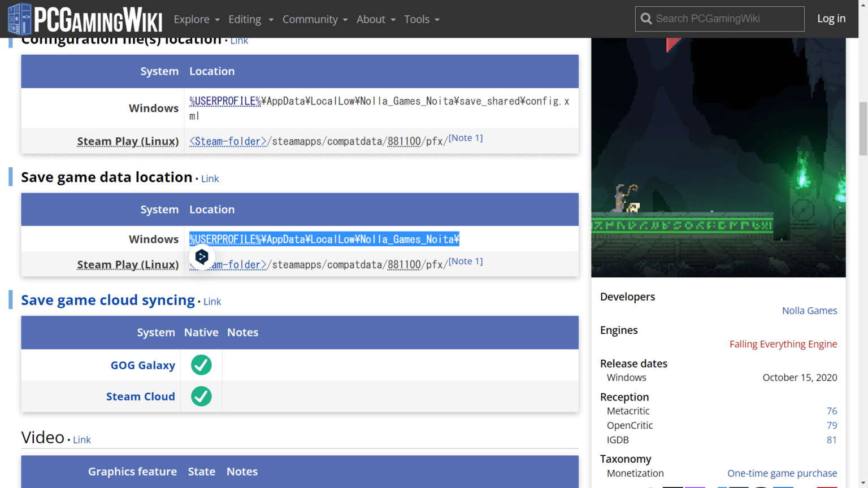868x488 pixels.
Task: Click the One-time game purchase link
Action: [x=782, y=473]
